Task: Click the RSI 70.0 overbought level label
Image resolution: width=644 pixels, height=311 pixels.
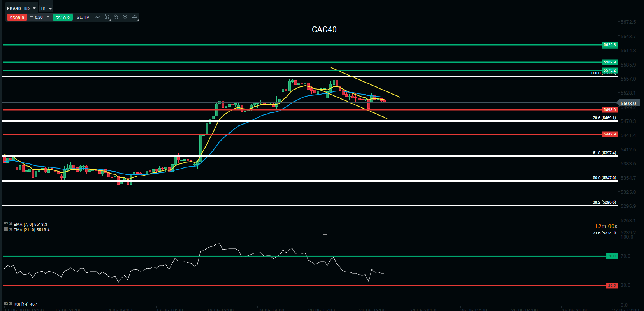Action: 612,256
